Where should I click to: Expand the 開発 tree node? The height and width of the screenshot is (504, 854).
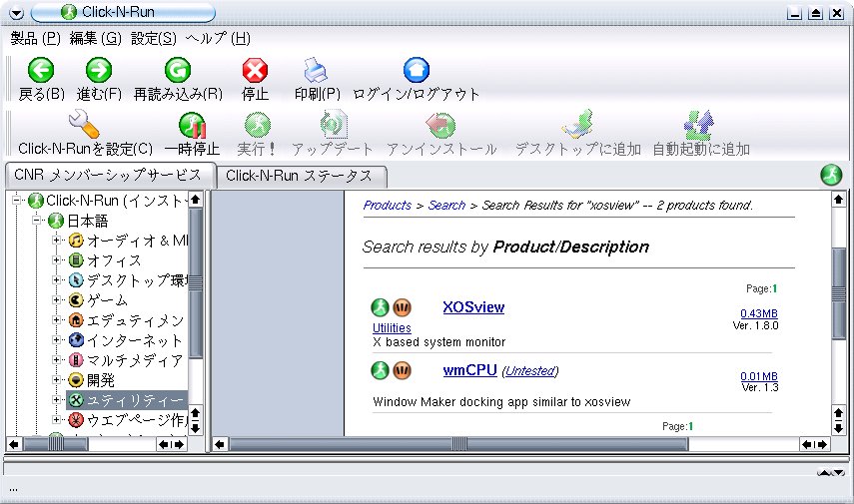click(56, 380)
